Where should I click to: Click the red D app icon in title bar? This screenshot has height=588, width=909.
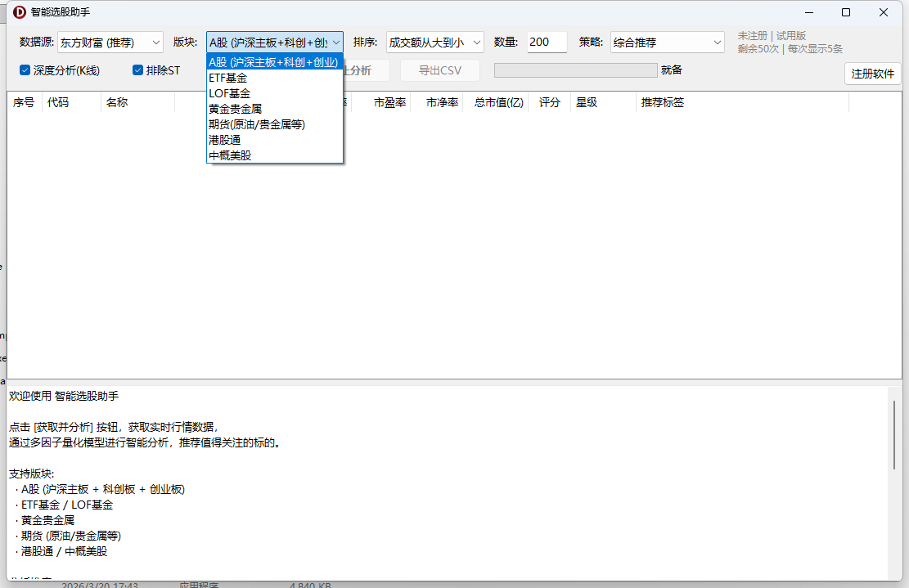point(20,12)
